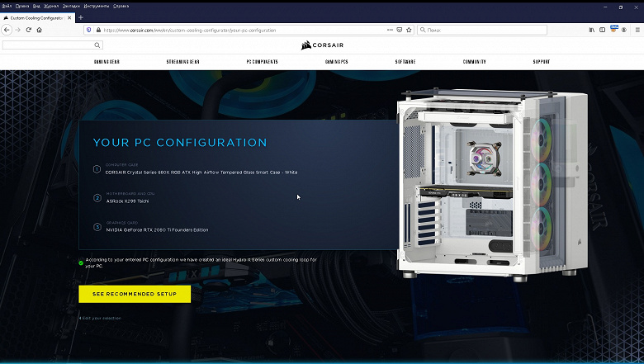Open the Справка menu
The width and height of the screenshot is (644, 364).
[121, 6]
